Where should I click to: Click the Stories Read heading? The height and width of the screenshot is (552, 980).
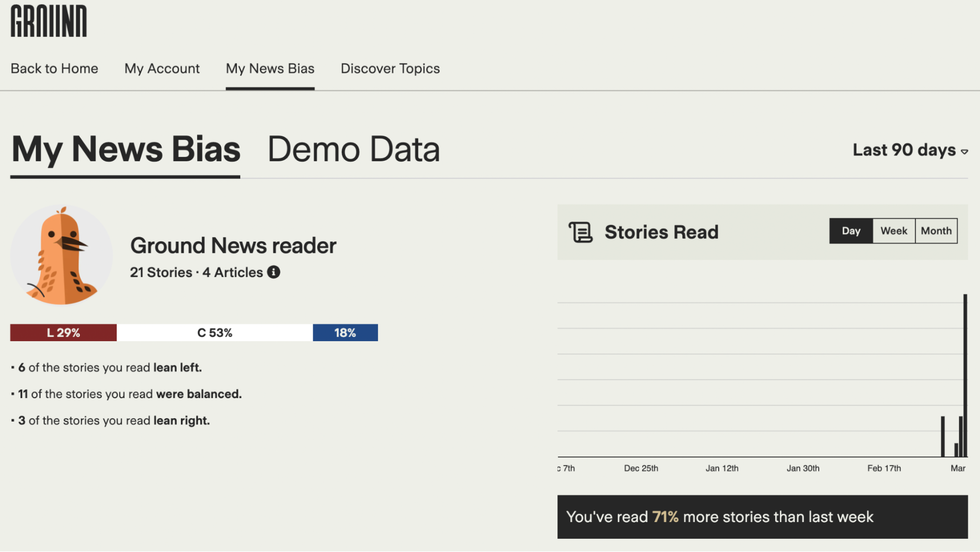pyautogui.click(x=661, y=232)
